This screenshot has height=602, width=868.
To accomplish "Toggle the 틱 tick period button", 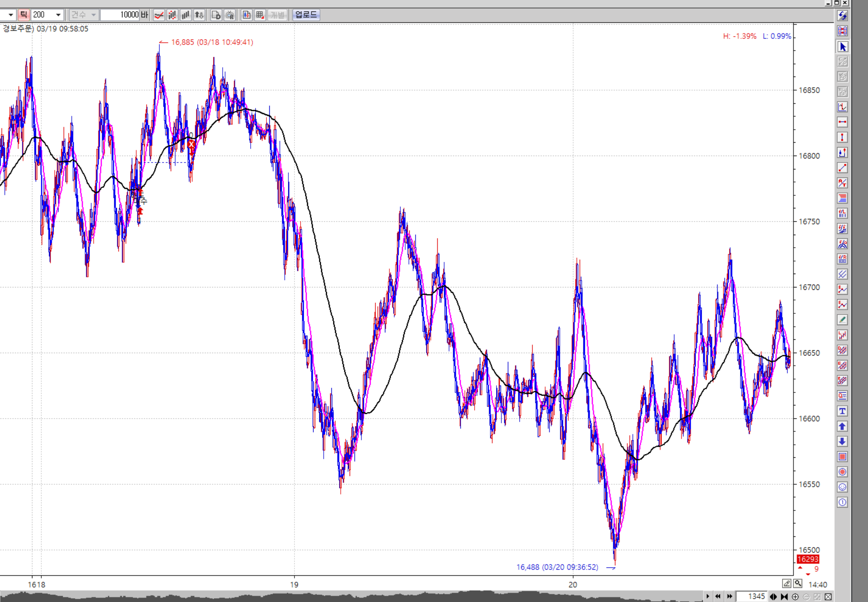I will [24, 15].
